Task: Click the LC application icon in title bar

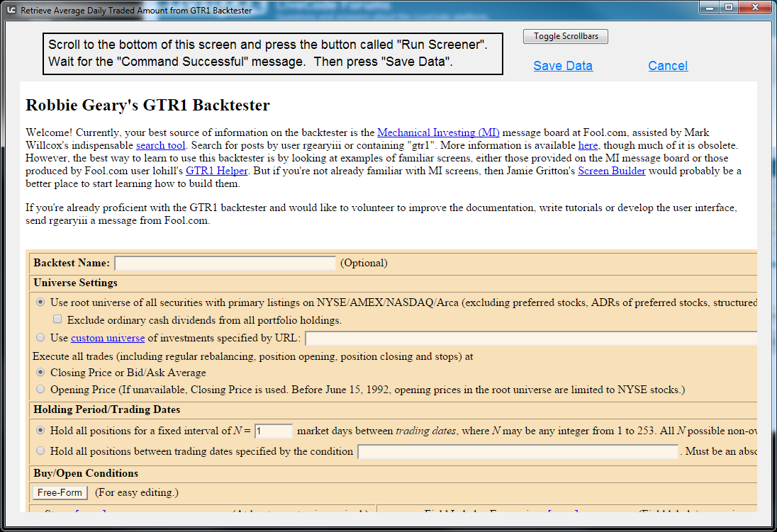Action: (x=11, y=11)
